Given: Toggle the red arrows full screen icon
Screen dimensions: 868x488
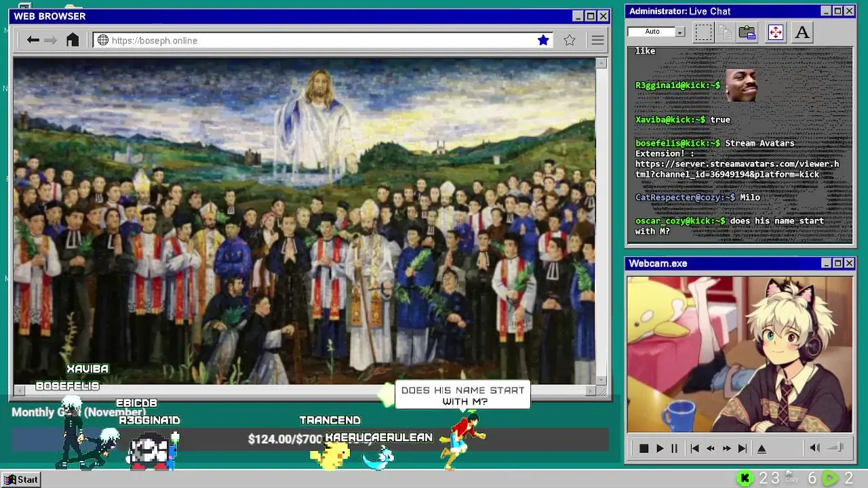Looking at the screenshot, I should (x=776, y=32).
